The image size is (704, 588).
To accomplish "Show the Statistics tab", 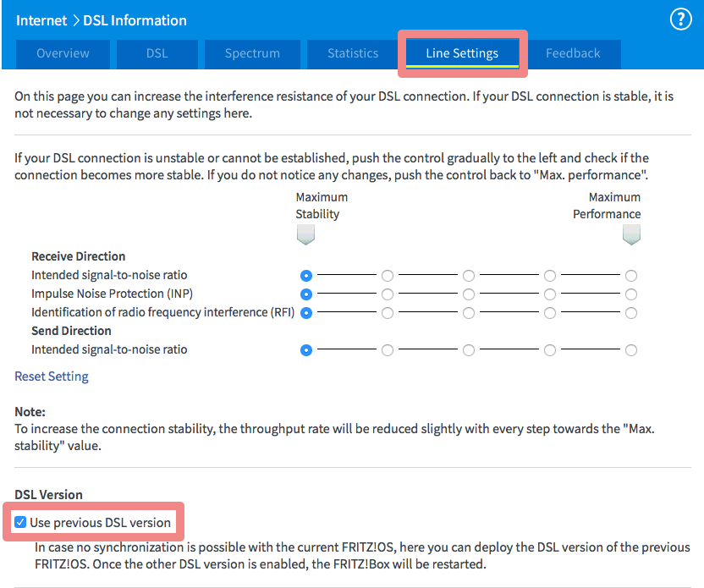I will coord(353,54).
